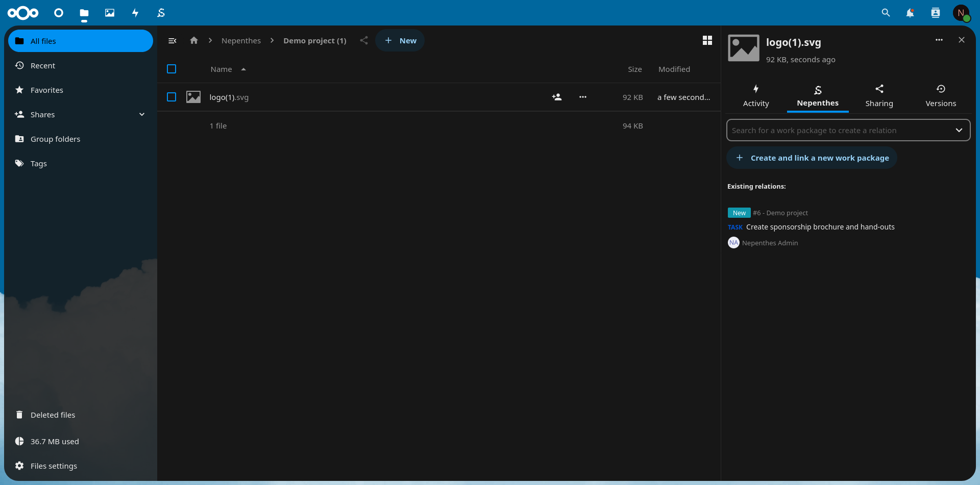Select All files in sidebar
The image size is (980, 485).
tap(81, 41)
